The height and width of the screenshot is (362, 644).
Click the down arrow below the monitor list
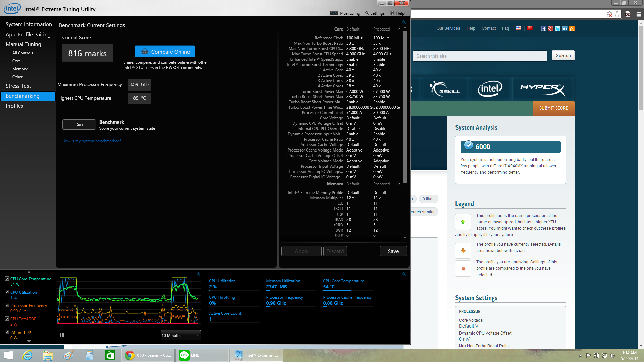pos(29,341)
